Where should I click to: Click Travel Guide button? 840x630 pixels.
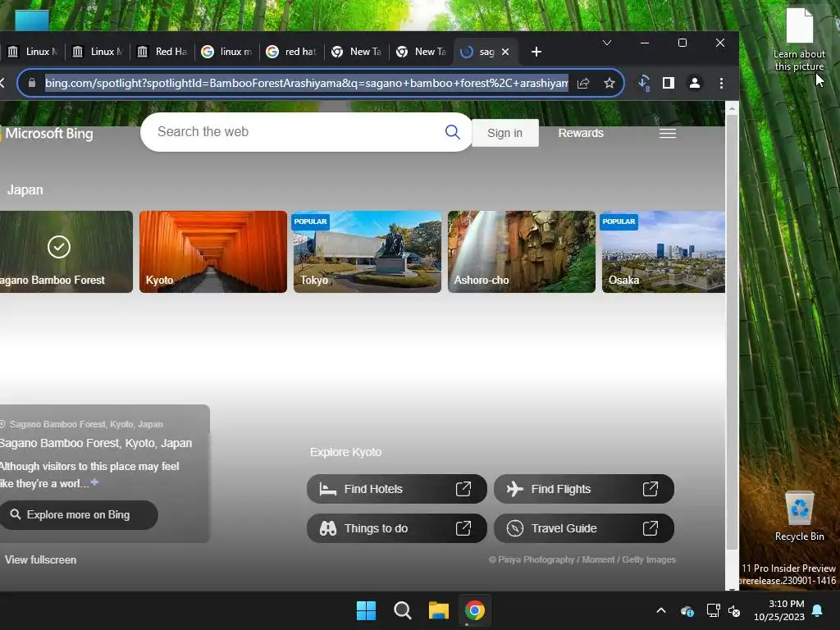(x=584, y=528)
